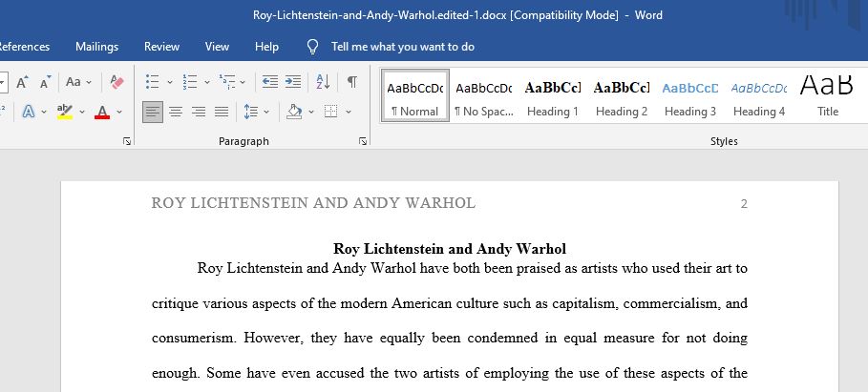Switch to the Review tab
The width and height of the screenshot is (868, 392).
click(161, 47)
